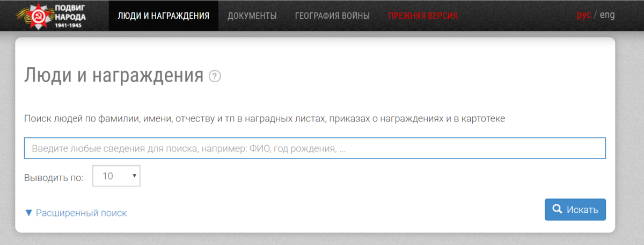Expand Расширенный поиск options

[x=76, y=213]
